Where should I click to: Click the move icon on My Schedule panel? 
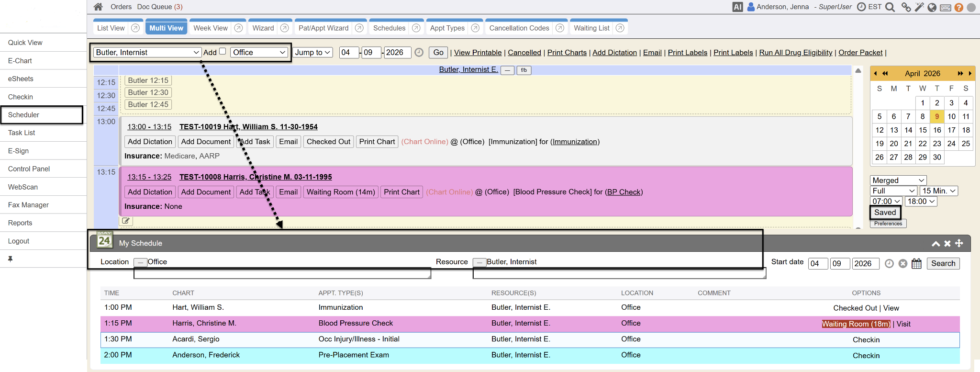[x=959, y=243]
